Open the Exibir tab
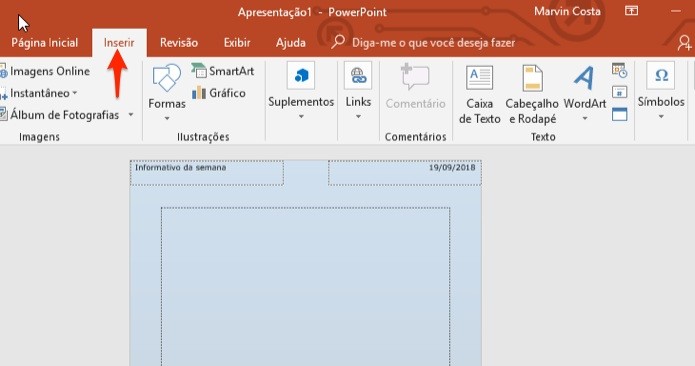 (x=237, y=43)
